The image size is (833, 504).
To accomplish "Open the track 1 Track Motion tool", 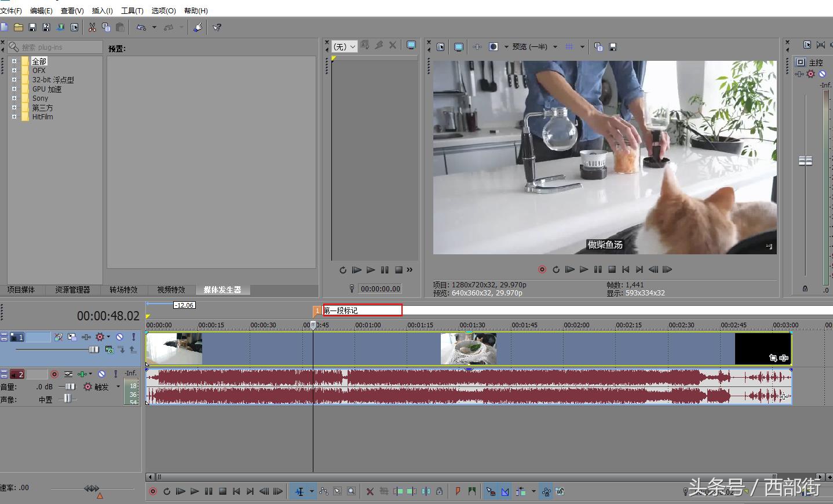I will click(x=72, y=337).
